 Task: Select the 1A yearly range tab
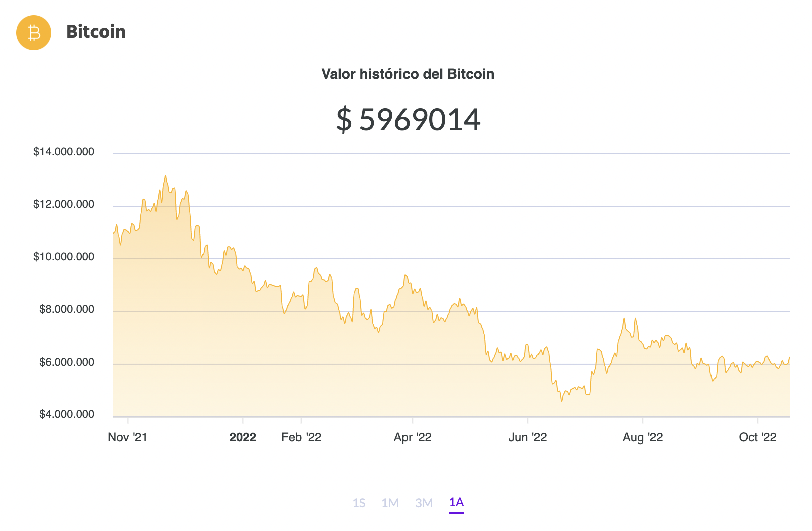tap(456, 502)
